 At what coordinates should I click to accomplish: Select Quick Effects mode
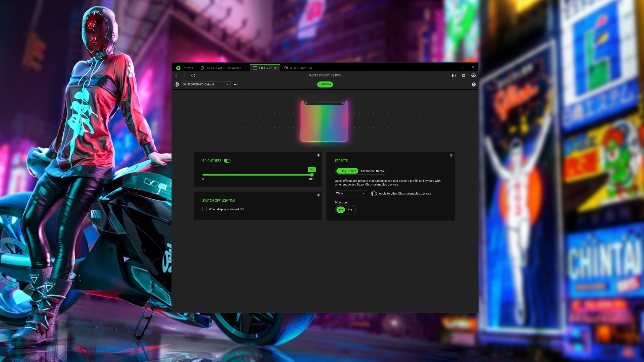pos(347,171)
